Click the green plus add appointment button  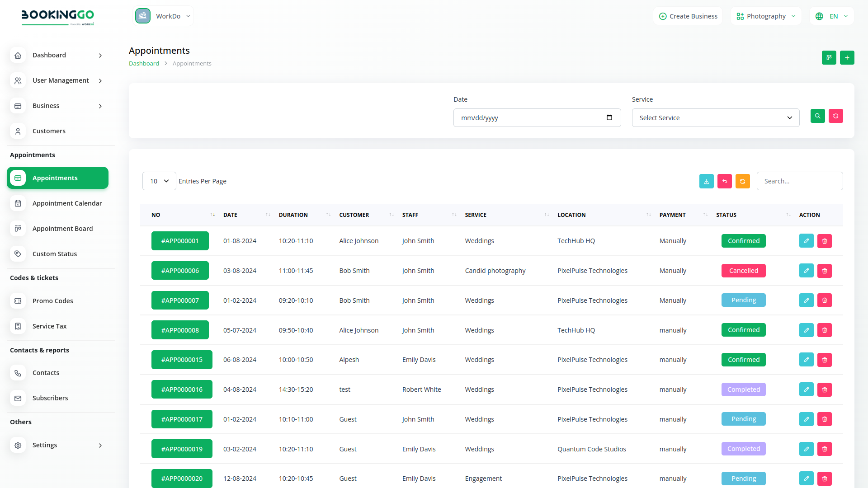pyautogui.click(x=847, y=58)
